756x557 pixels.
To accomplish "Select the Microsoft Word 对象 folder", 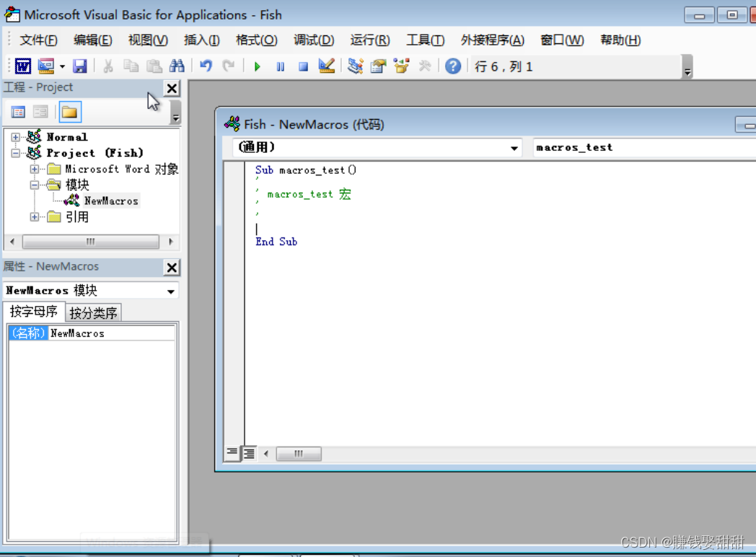I will coord(122,170).
